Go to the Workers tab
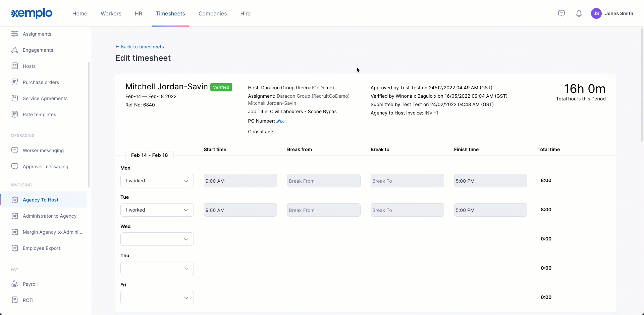 coord(111,13)
